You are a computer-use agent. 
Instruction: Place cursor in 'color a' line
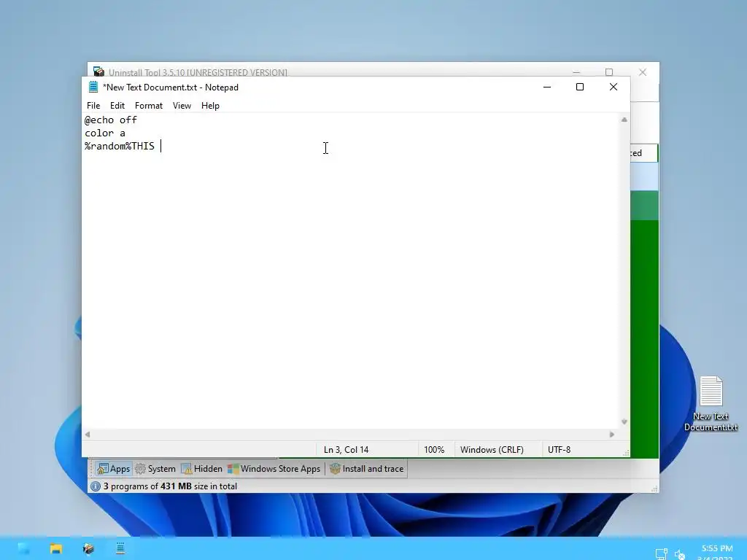pos(105,133)
